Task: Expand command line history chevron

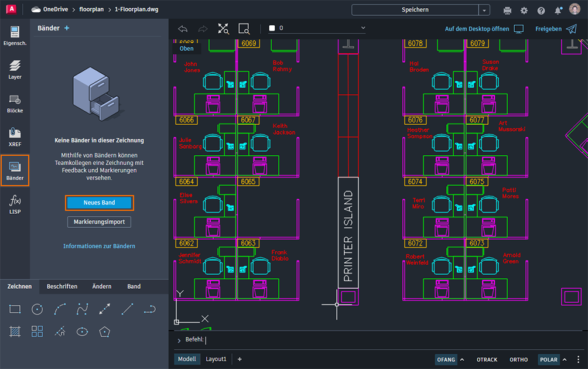Action: pos(179,340)
